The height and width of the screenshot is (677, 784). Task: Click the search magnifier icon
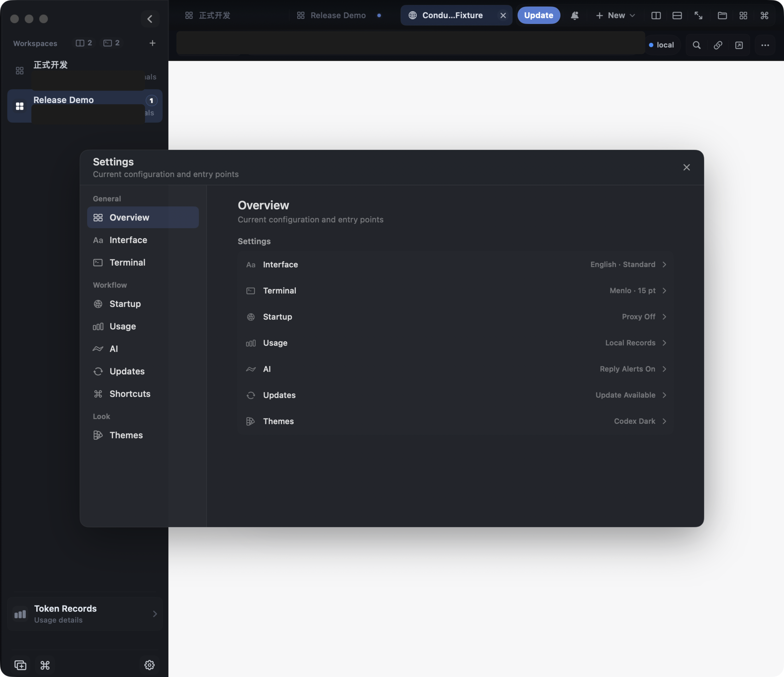tap(697, 45)
